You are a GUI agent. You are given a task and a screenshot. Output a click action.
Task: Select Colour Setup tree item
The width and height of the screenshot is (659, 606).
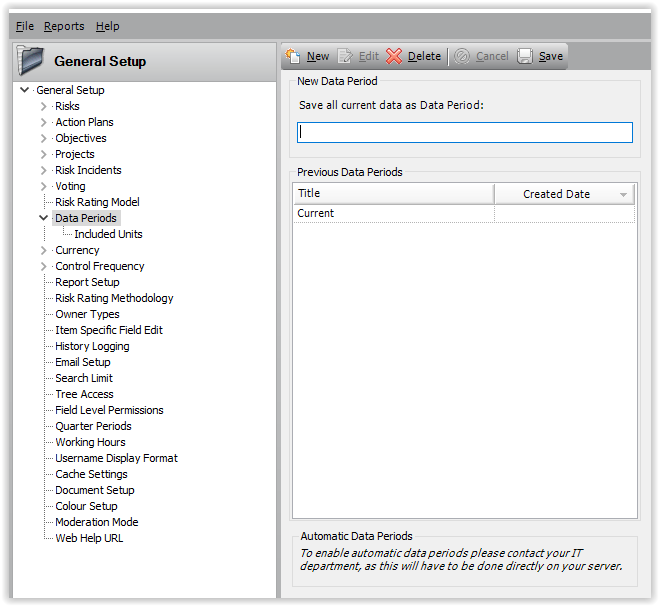click(x=86, y=506)
